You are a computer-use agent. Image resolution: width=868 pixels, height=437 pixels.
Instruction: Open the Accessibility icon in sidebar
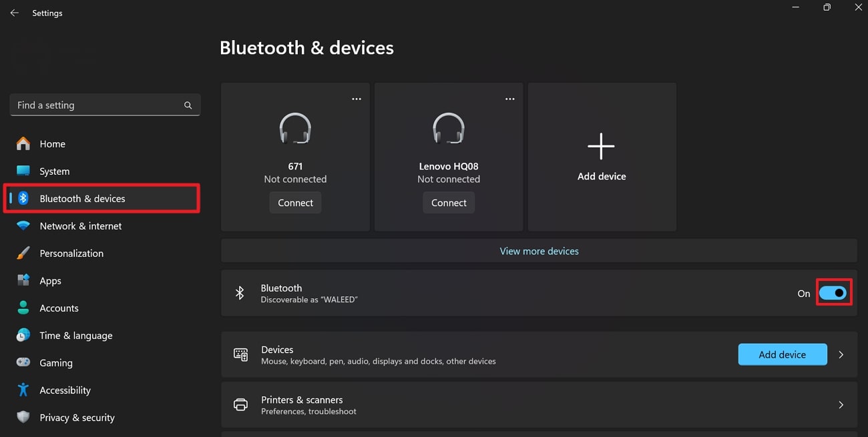[23, 390]
